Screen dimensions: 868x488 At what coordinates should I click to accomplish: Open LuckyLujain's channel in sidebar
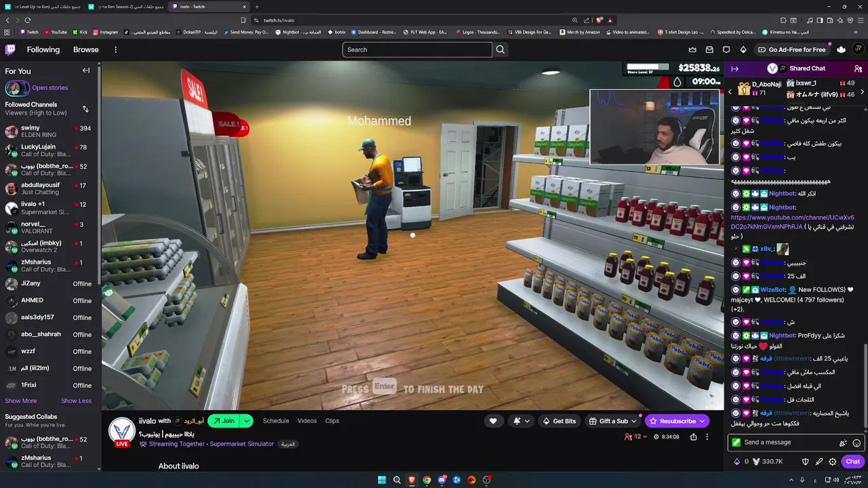pyautogui.click(x=50, y=150)
